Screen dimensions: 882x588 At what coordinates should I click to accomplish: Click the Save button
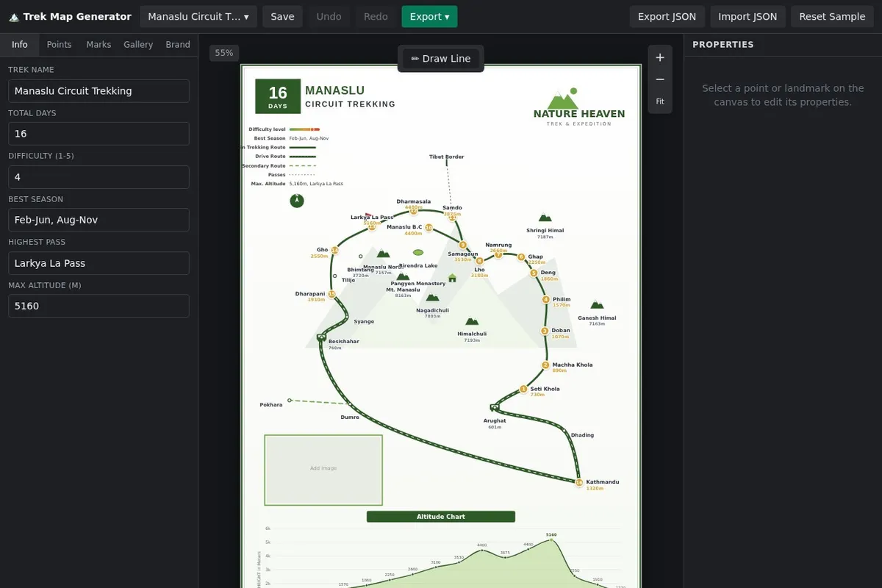pyautogui.click(x=282, y=17)
